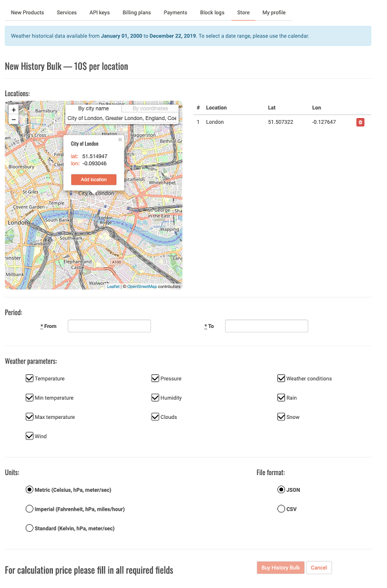Image resolution: width=387 pixels, height=588 pixels.
Task: Click Whitechapel label on the map
Action: (x=162, y=183)
